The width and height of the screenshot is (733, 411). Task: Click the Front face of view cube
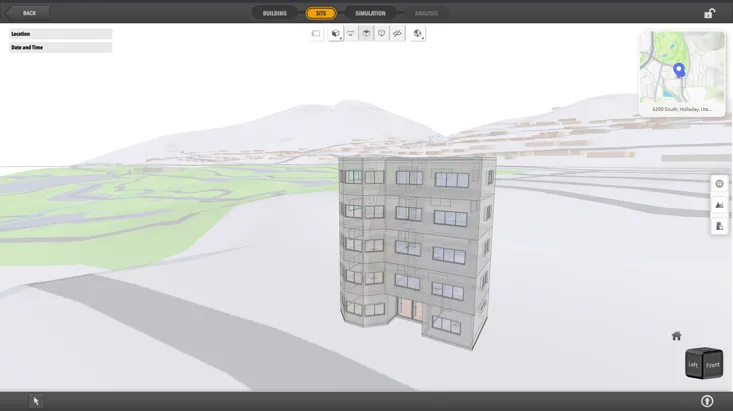pyautogui.click(x=713, y=365)
